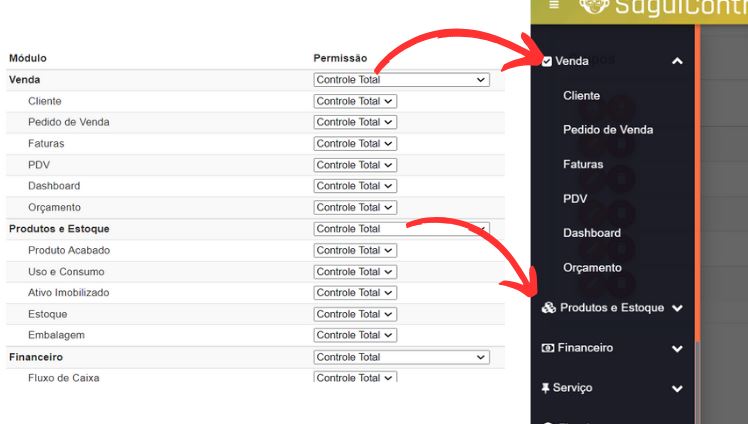Open the Estoque permission dropdown
748x424 pixels.
[355, 314]
